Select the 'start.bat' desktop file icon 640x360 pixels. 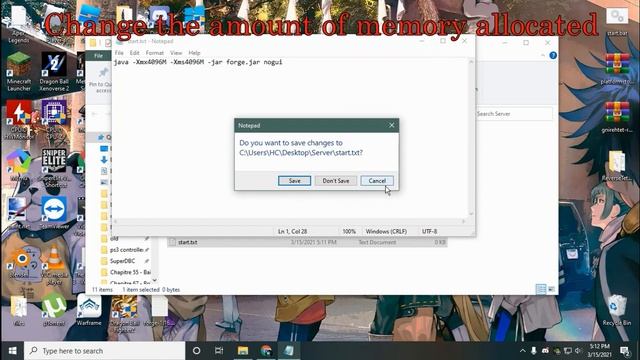point(617,22)
